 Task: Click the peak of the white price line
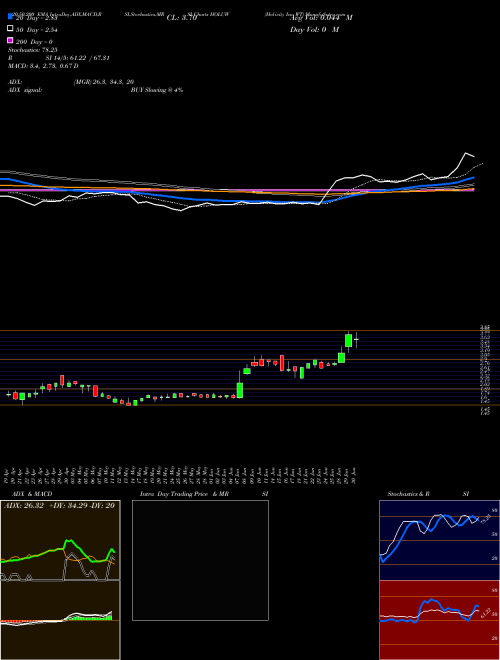point(466,153)
